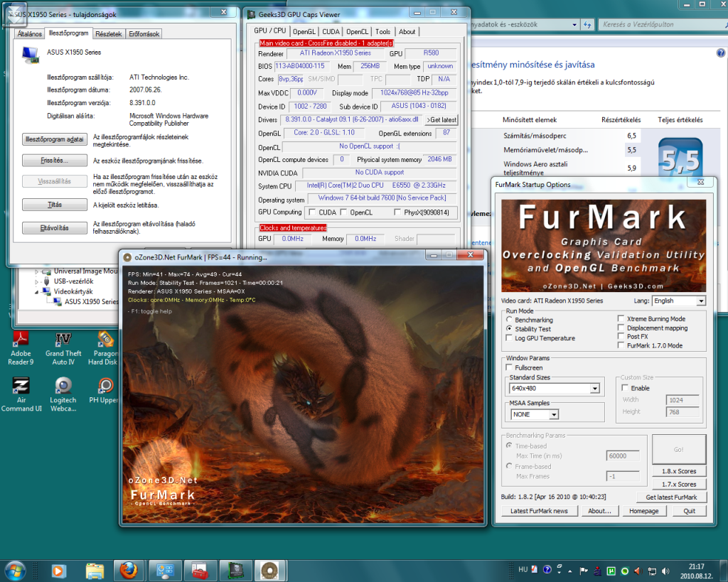
Task: Open Action Center flag tray icon
Action: 584,571
